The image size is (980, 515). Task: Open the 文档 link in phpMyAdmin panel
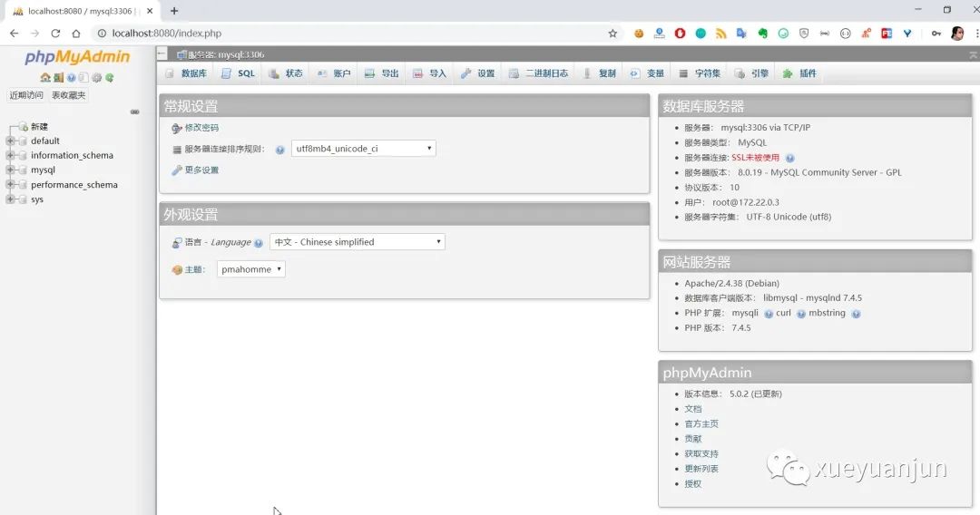pos(693,409)
